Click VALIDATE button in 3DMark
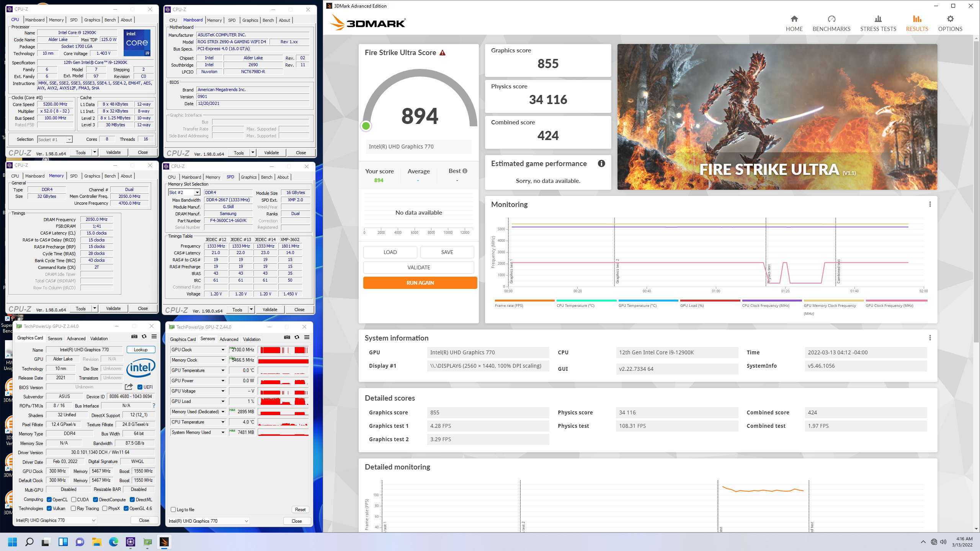 click(418, 267)
